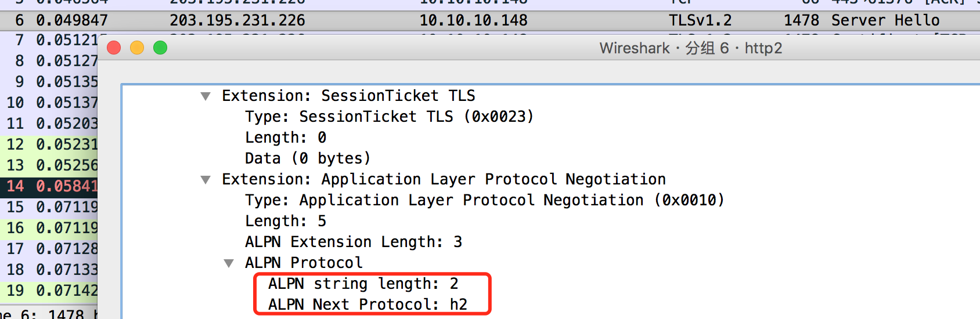
Task: Minimize the packet detail window
Action: 137,48
